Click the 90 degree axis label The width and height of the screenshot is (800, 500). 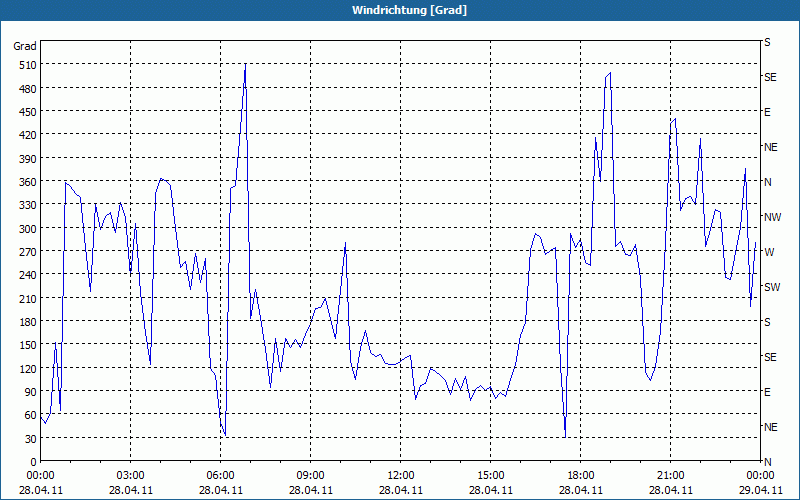click(x=31, y=392)
